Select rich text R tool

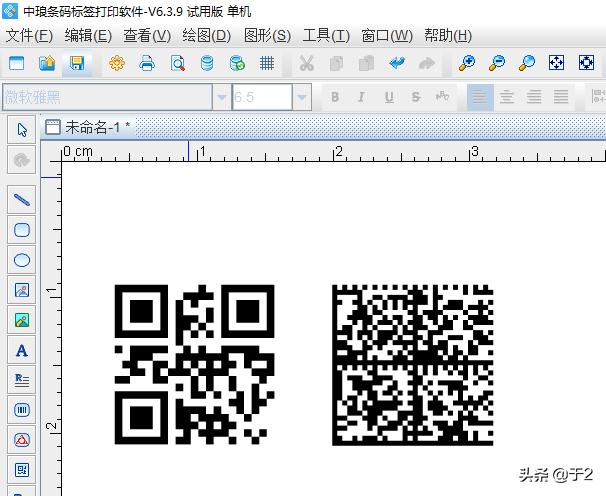tap(22, 380)
